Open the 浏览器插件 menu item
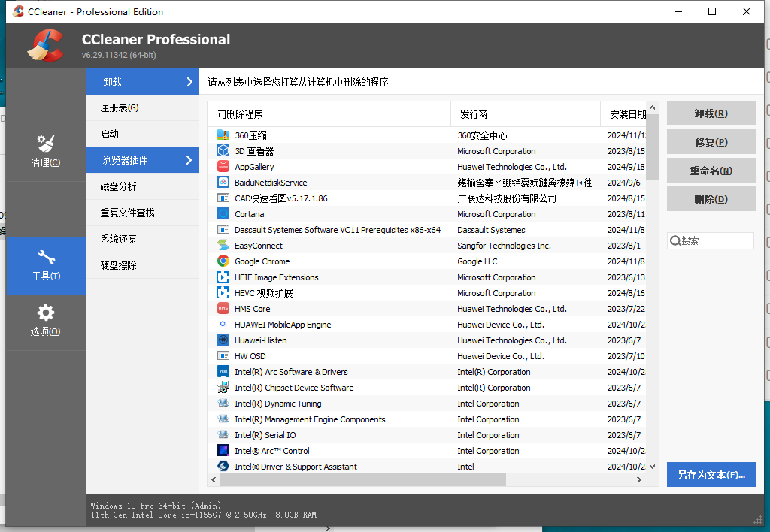The height and width of the screenshot is (532, 770). pos(142,160)
